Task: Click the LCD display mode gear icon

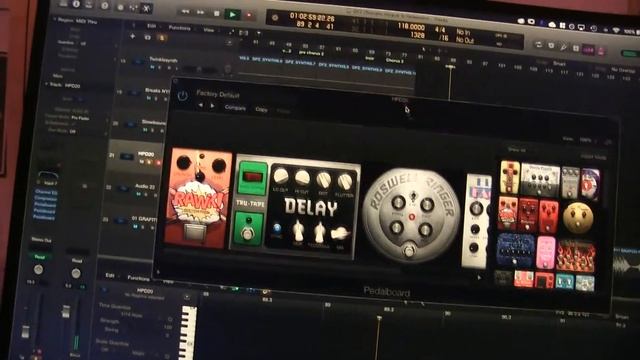Action: 275,17
